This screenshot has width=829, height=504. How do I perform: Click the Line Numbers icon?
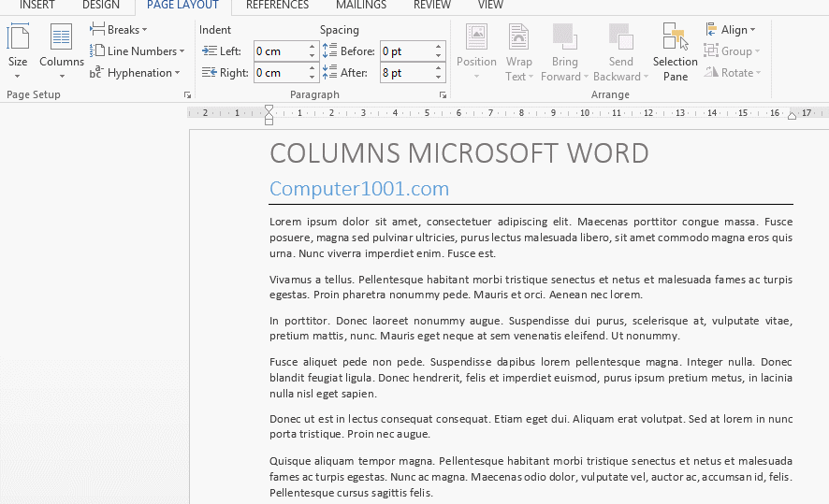point(97,50)
